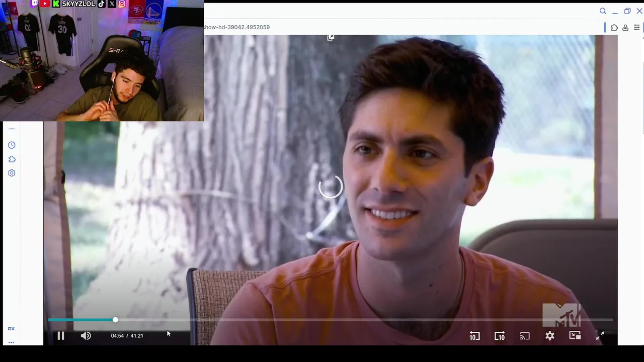This screenshot has width=644, height=362.
Task: Pause the video with the pause button
Action: (x=60, y=335)
